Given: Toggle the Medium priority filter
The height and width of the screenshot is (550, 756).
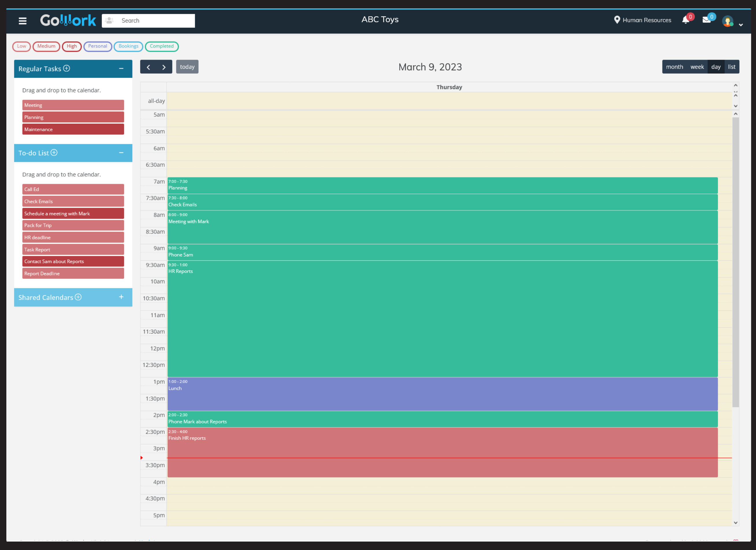Looking at the screenshot, I should (x=46, y=46).
